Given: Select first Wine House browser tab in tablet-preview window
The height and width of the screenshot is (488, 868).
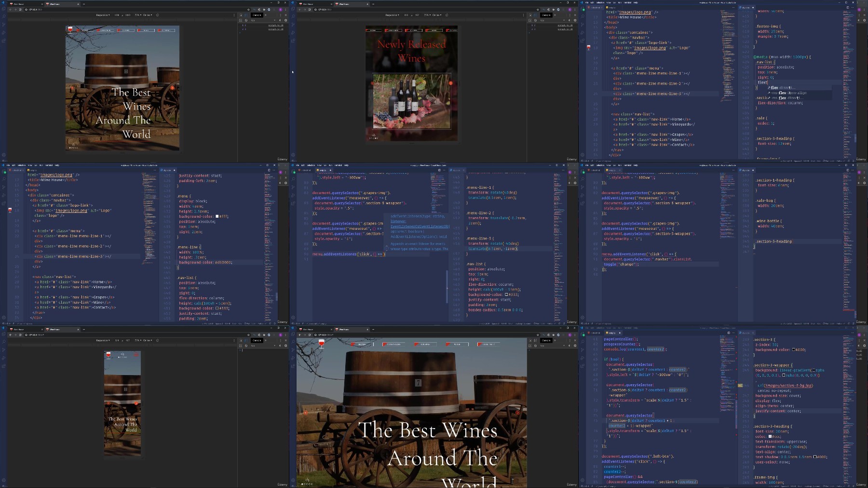Looking at the screenshot, I should click(x=26, y=3).
